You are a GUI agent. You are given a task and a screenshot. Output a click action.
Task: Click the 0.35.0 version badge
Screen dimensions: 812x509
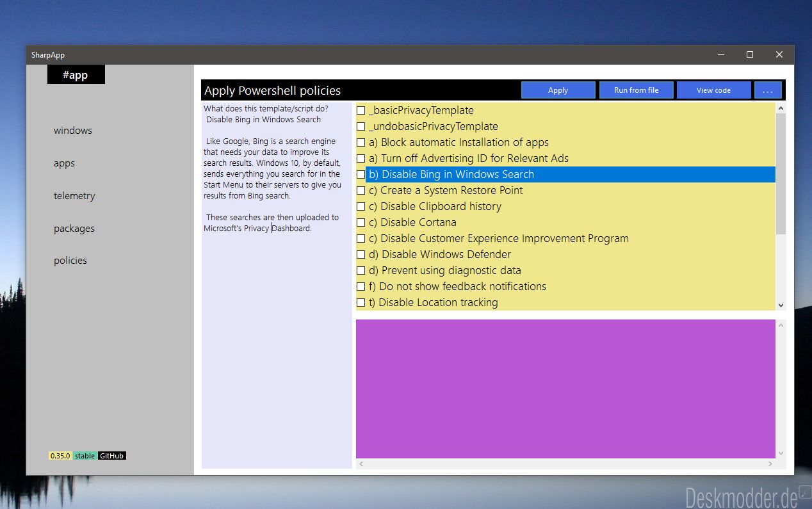pyautogui.click(x=60, y=456)
